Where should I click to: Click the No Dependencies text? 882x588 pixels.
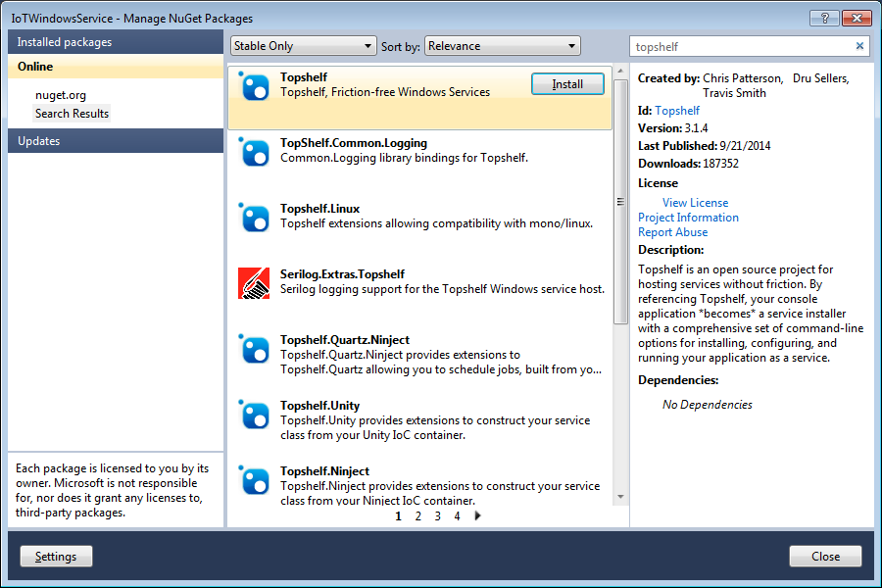pos(707,405)
